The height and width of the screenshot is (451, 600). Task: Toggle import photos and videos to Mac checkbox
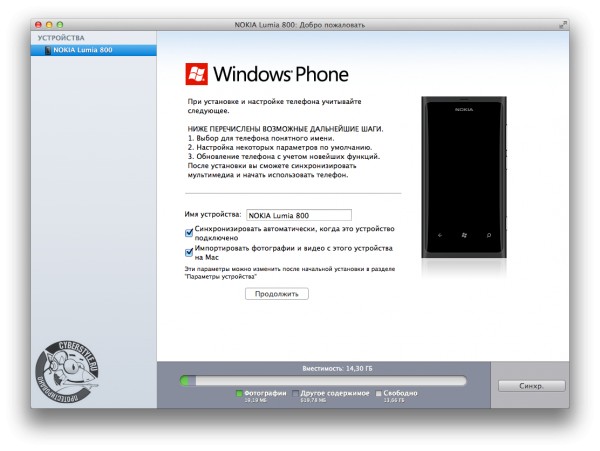[189, 252]
